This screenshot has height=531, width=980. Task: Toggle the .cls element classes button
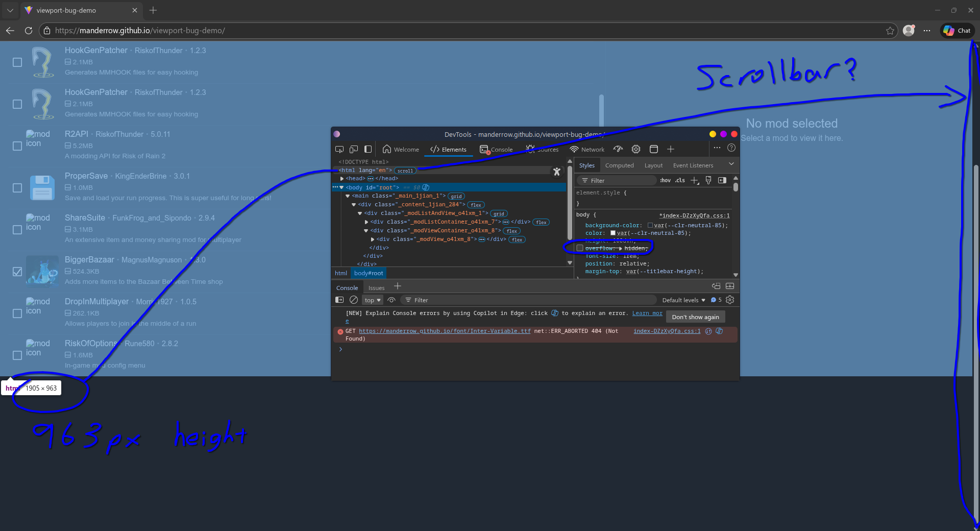680,180
